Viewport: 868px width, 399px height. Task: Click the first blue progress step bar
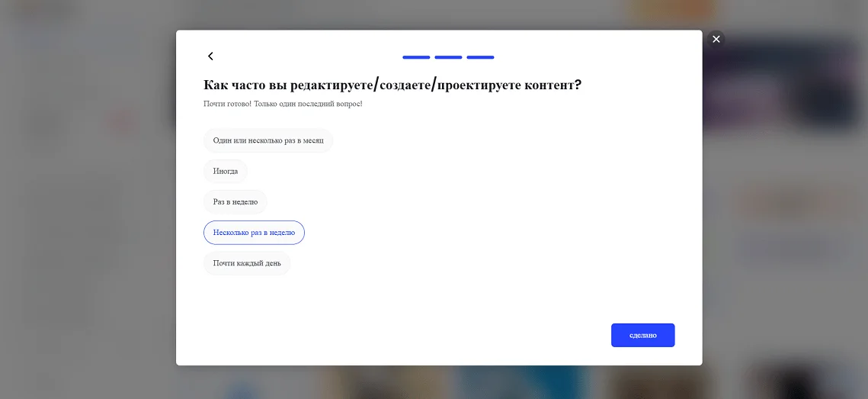click(416, 57)
